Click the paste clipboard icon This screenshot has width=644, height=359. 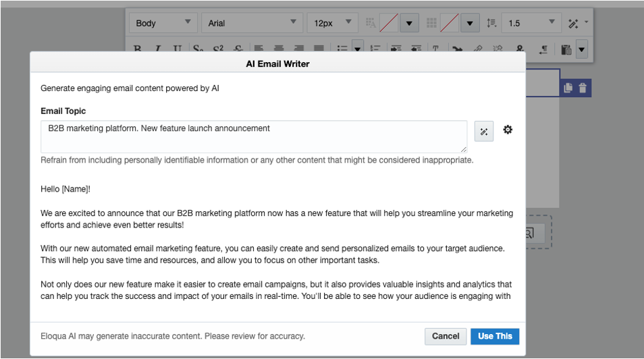click(x=566, y=49)
